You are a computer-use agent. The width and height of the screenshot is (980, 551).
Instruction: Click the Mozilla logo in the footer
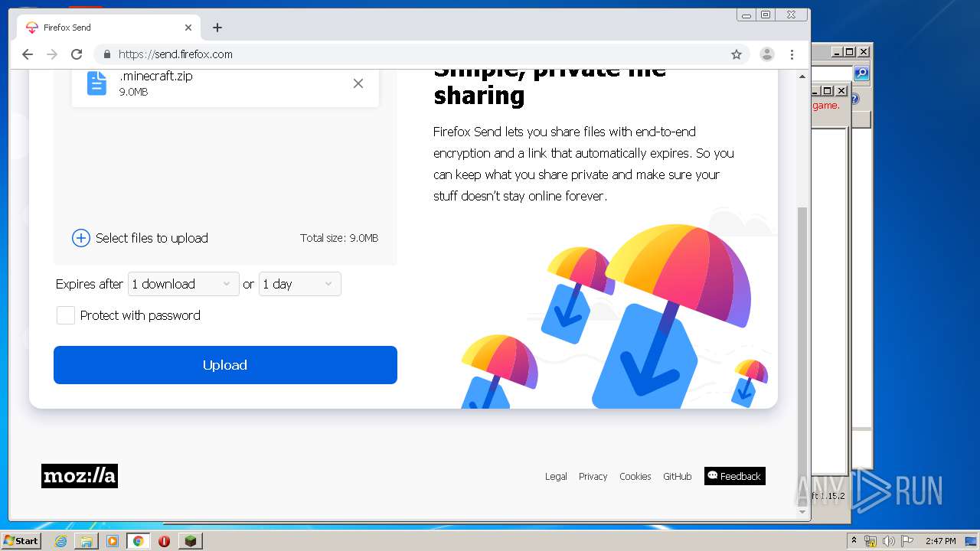click(80, 476)
